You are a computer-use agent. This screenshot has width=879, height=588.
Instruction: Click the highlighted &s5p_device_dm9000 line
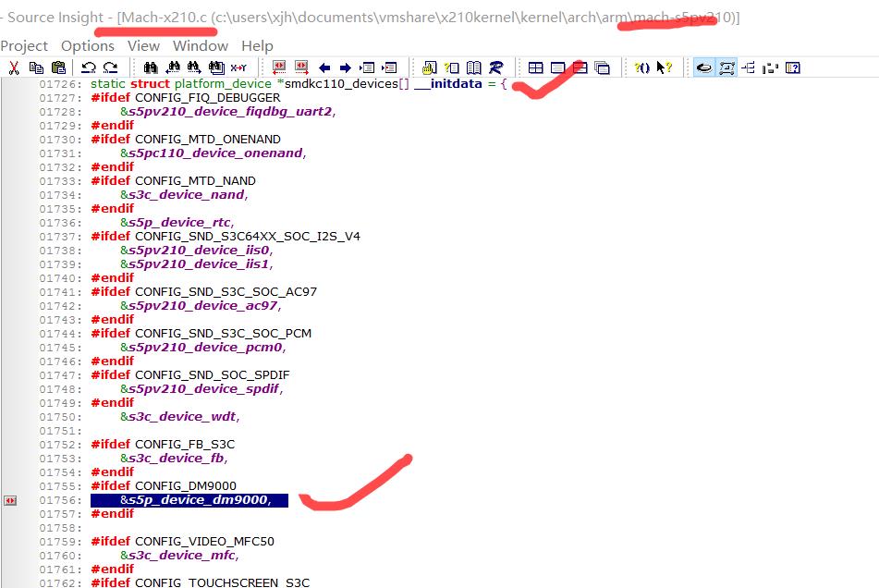(x=189, y=500)
